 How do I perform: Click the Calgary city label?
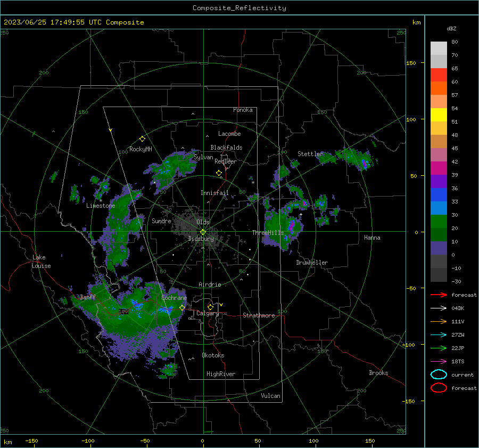pyautogui.click(x=208, y=313)
